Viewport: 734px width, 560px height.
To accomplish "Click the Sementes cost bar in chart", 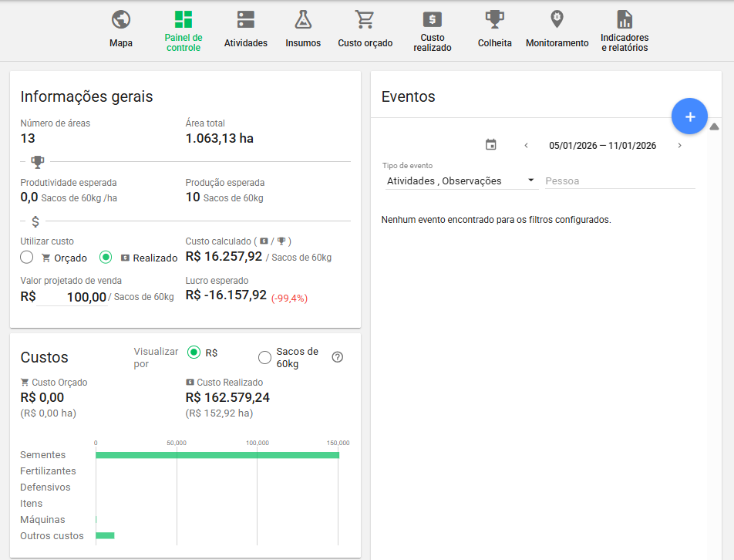I will tap(217, 455).
